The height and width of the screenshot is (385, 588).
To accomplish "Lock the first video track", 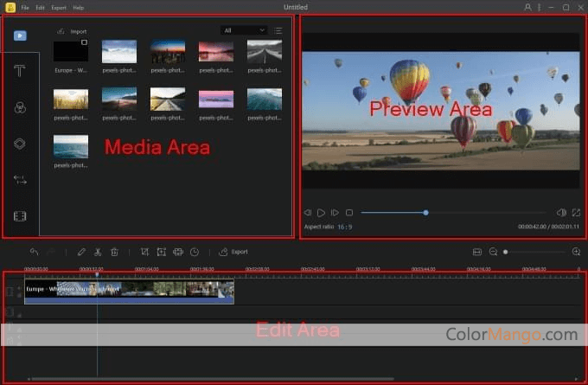I will (20, 296).
